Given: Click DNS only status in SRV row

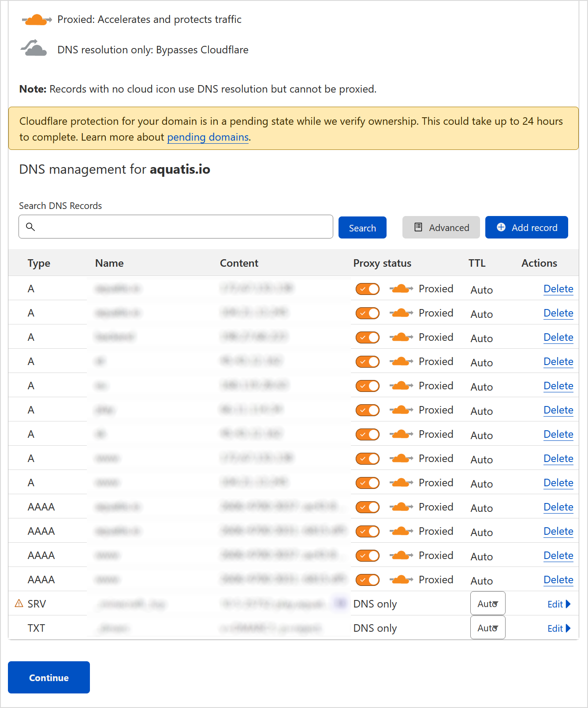Looking at the screenshot, I should [x=375, y=604].
